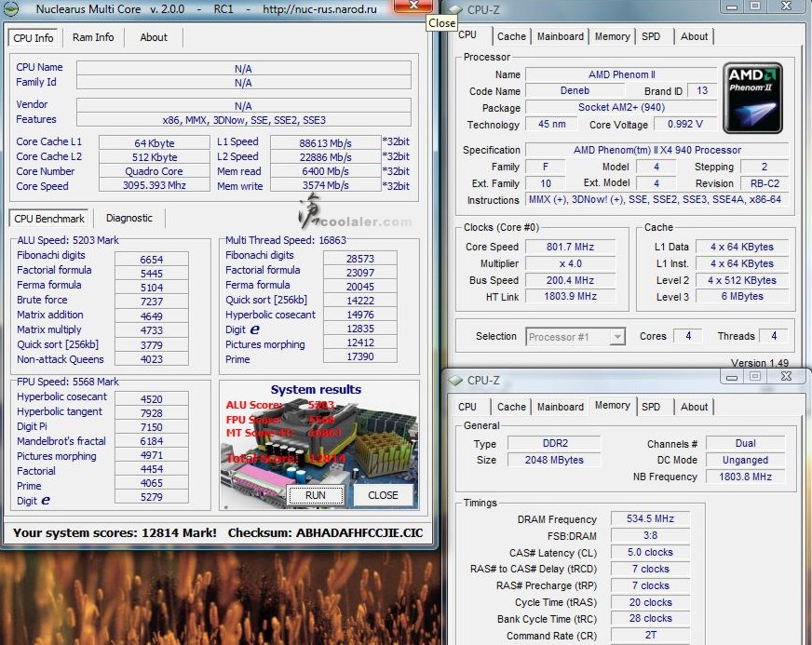The width and height of the screenshot is (812, 645).
Task: Click the Level 3 cache value 6 MBytes
Action: coord(742,296)
